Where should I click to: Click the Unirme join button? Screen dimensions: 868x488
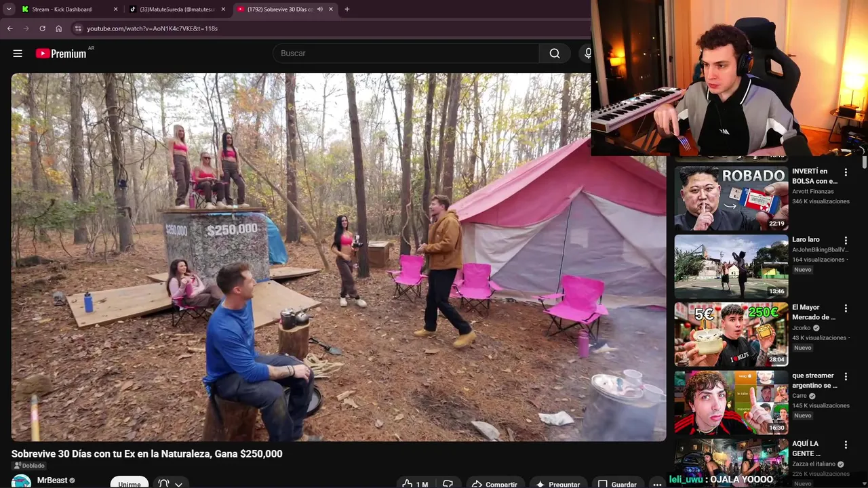130,483
